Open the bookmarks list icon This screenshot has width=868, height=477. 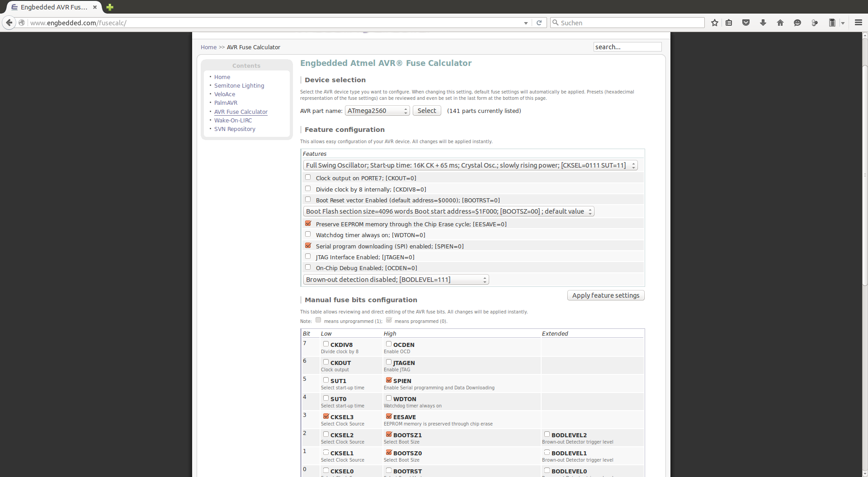pyautogui.click(x=729, y=23)
